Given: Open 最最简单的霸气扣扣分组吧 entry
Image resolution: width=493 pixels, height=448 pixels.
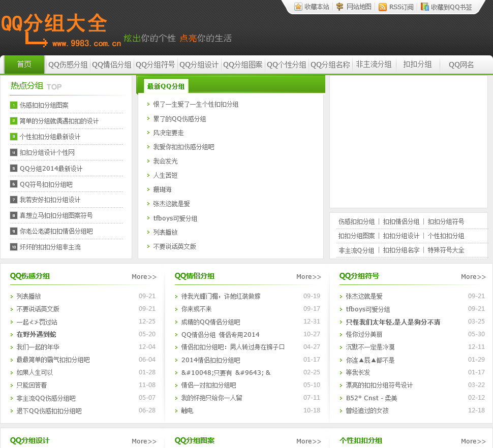Looking at the screenshot, I should 53,360.
